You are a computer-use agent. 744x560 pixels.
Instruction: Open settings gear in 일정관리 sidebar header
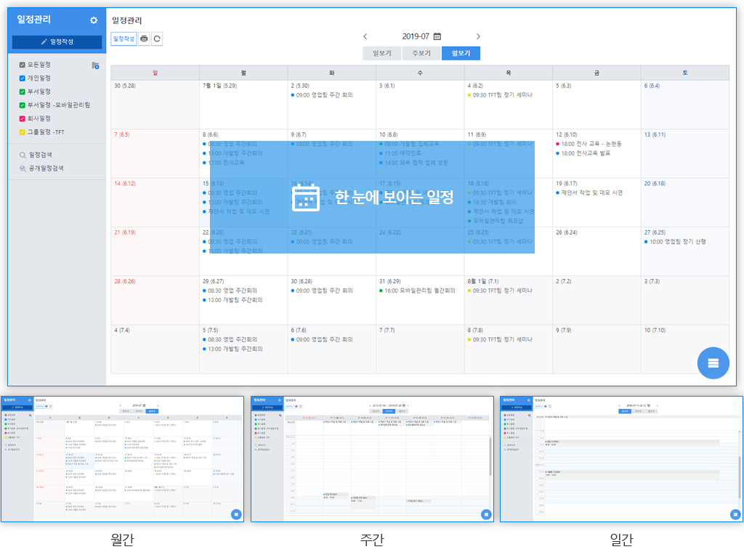pos(94,20)
